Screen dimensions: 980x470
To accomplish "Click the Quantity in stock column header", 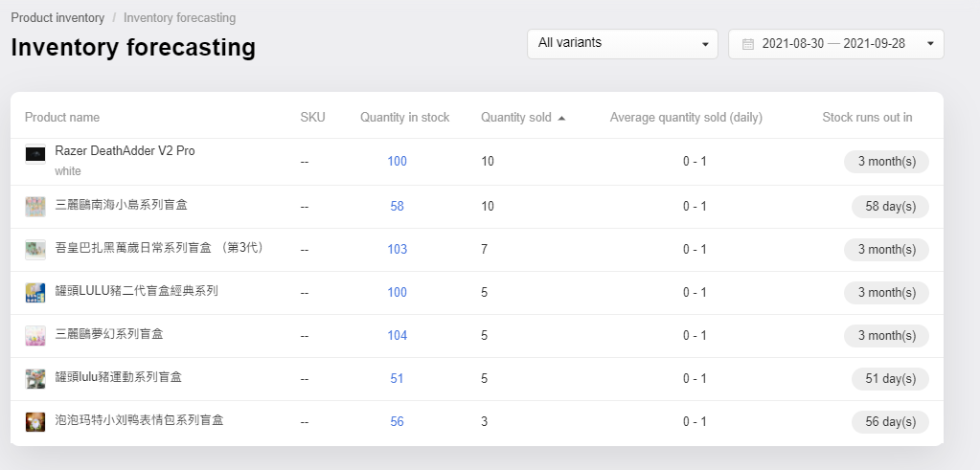I will coord(404,118).
